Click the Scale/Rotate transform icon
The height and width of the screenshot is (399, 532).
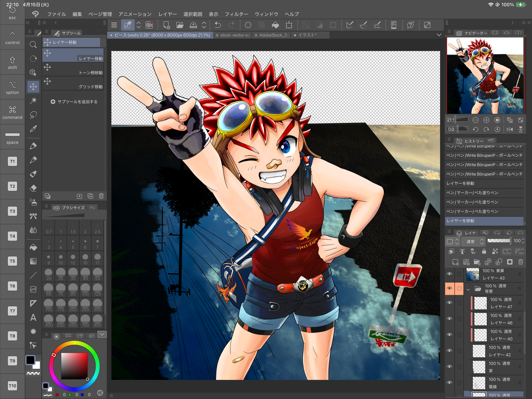click(x=289, y=25)
